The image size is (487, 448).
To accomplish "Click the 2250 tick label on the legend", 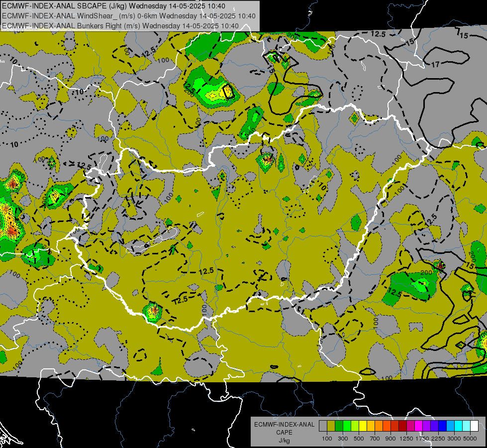I will (438, 439).
